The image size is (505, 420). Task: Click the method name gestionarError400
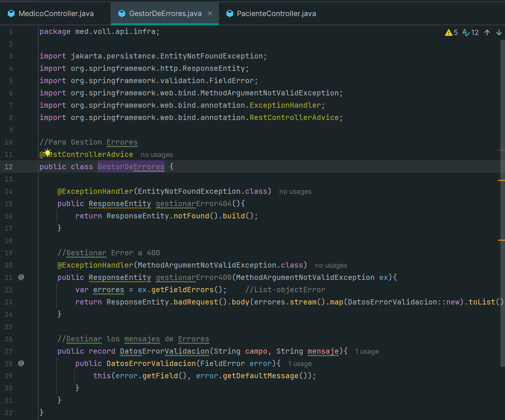[194, 277]
